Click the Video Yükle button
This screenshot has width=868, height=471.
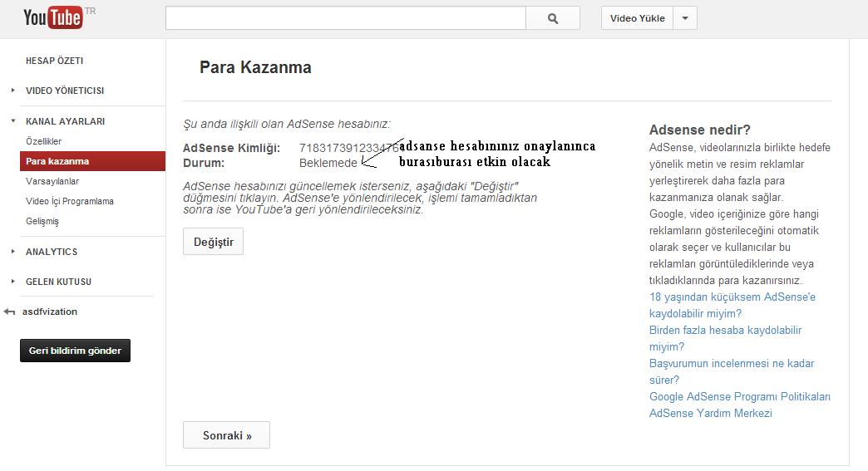pyautogui.click(x=637, y=18)
